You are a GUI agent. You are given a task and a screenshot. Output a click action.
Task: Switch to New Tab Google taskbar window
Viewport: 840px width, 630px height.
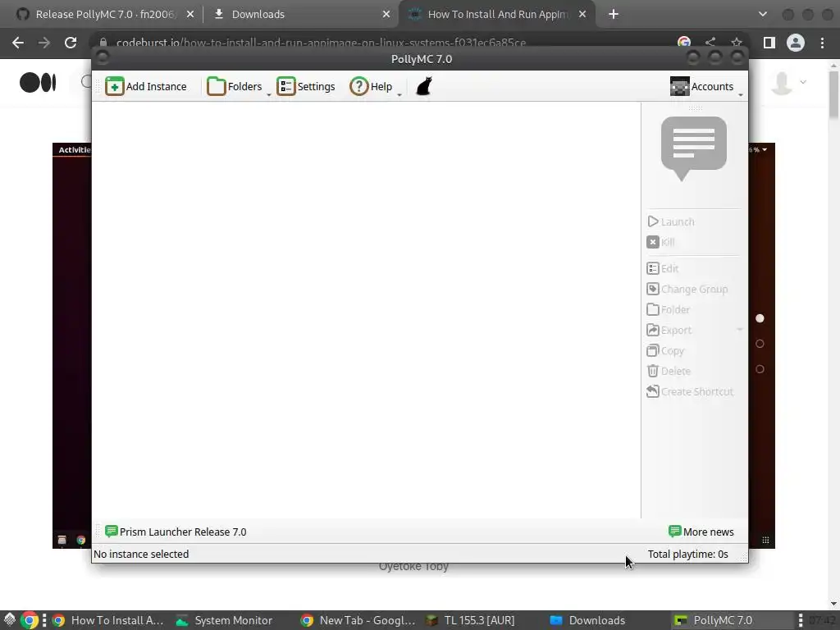click(358, 620)
